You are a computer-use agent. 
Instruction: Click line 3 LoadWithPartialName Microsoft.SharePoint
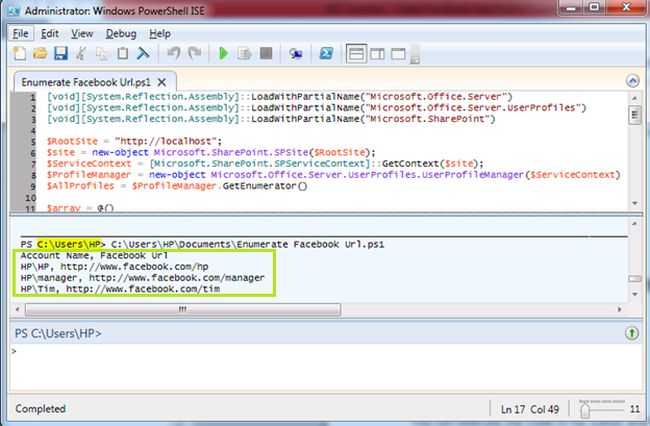point(271,119)
